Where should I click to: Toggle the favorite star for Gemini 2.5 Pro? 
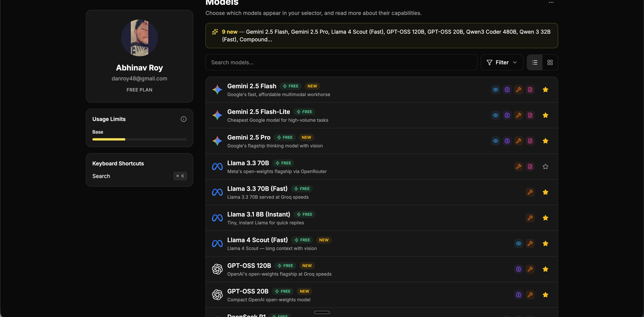[x=545, y=141]
